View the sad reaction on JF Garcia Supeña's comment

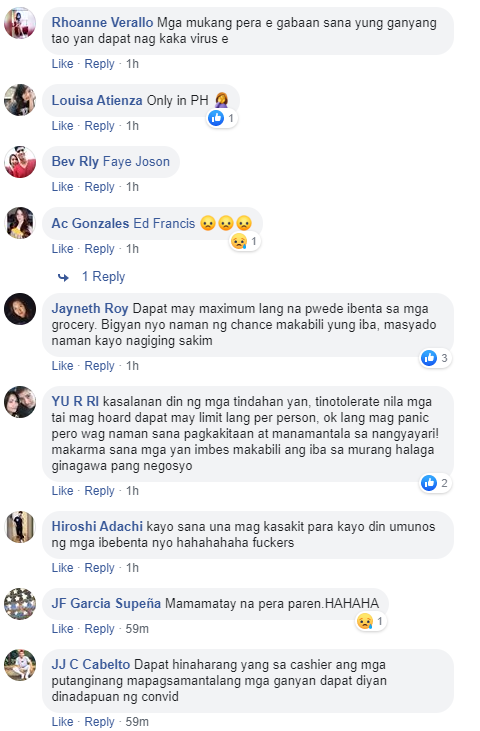pyautogui.click(x=371, y=621)
